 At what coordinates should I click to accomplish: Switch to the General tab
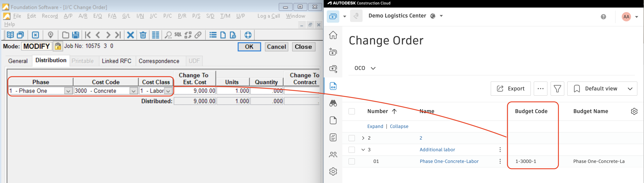(x=18, y=61)
